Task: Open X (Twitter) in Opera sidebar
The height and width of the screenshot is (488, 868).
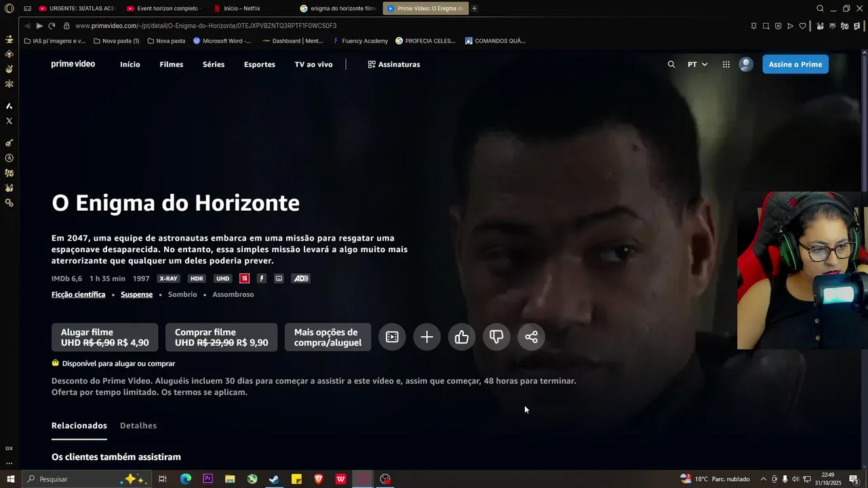Action: click(9, 121)
